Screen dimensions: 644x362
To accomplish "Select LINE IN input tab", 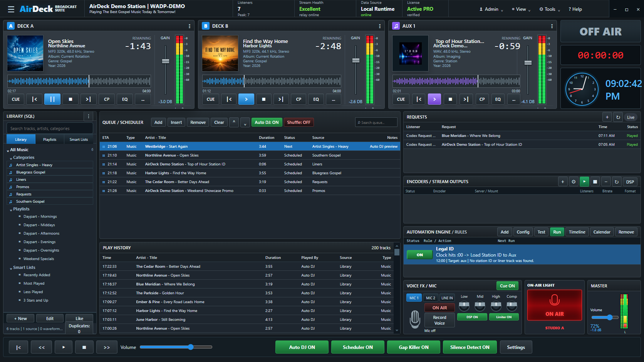I will pyautogui.click(x=447, y=298).
